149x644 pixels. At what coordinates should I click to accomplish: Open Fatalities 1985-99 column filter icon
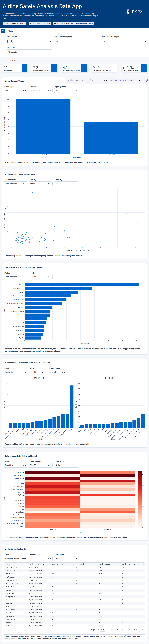pyautogui.click(x=117, y=564)
